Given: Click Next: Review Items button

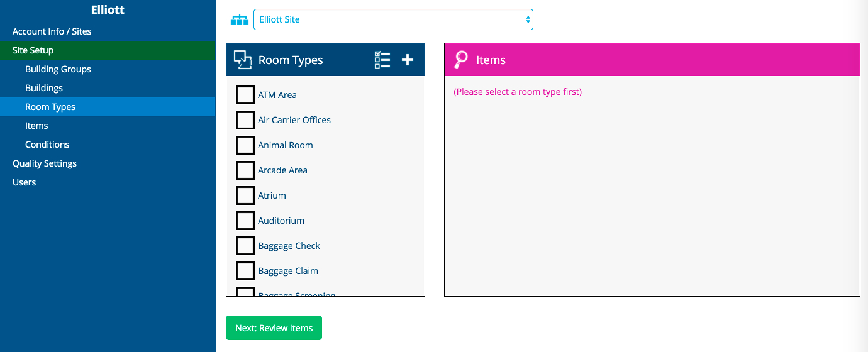Looking at the screenshot, I should coord(274,328).
